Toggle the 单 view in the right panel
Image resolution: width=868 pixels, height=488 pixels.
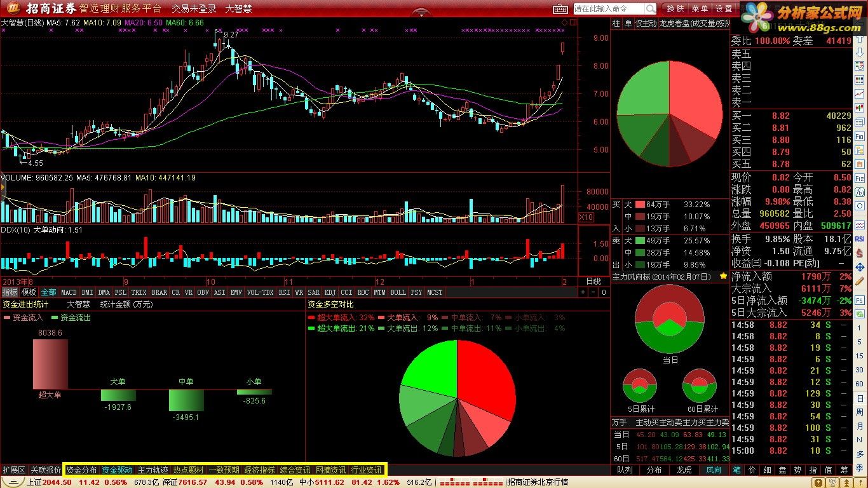click(628, 24)
